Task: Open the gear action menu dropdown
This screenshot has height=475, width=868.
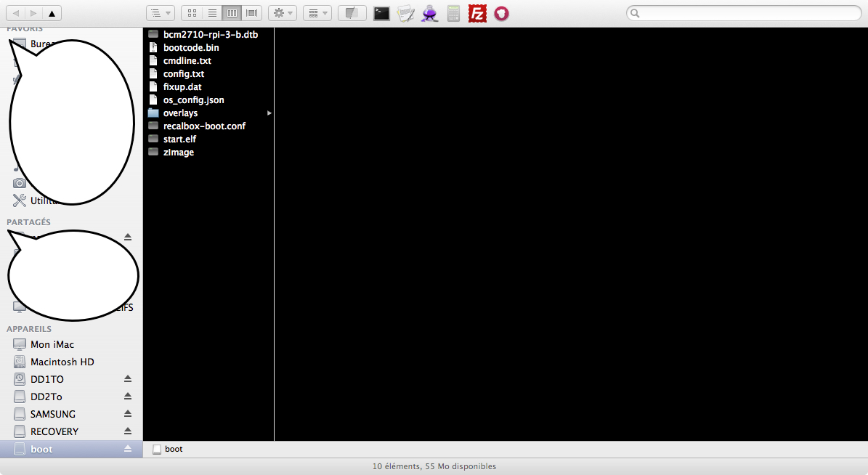Action: coord(282,13)
